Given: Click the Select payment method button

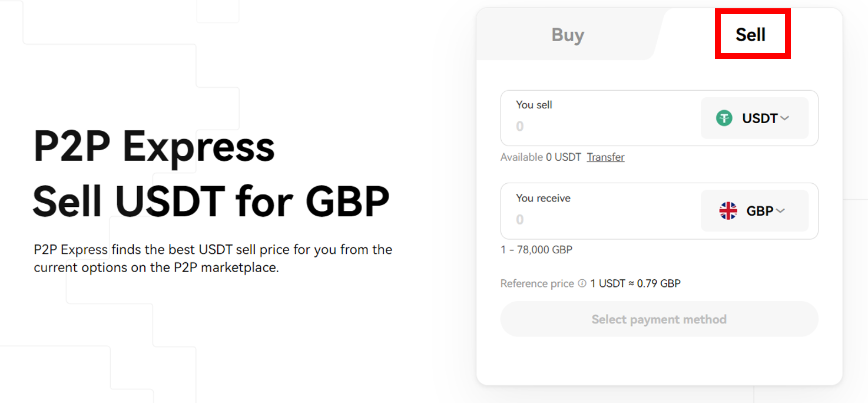Looking at the screenshot, I should click(659, 319).
